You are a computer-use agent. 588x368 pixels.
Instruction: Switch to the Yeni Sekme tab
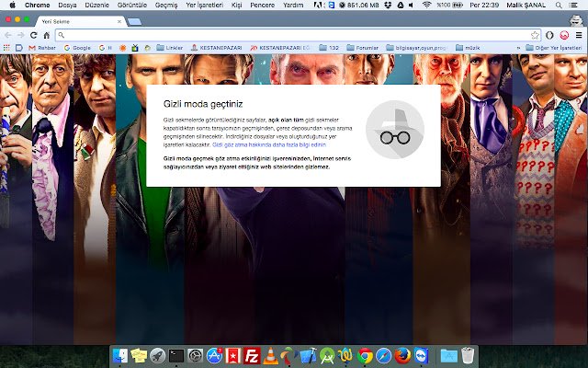79,21
